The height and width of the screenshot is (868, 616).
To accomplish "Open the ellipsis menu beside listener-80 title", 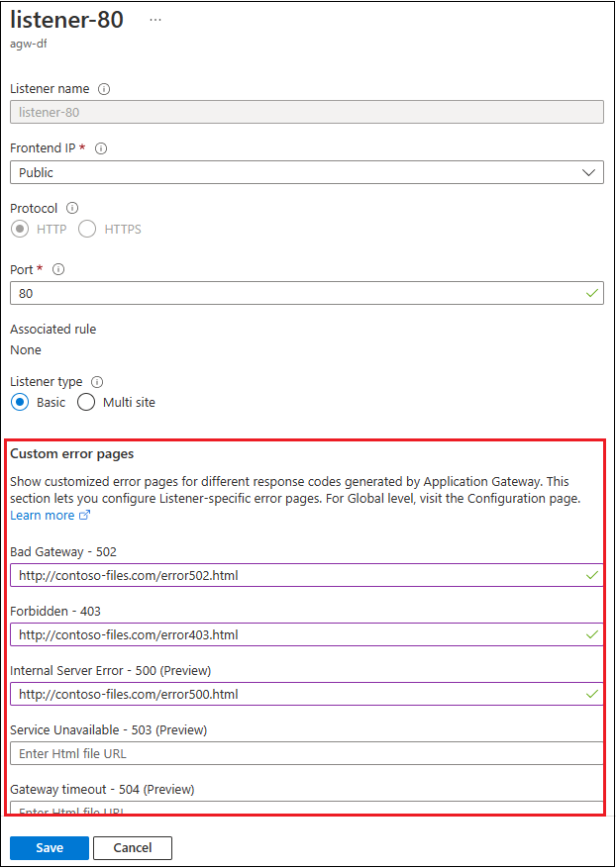I will tap(155, 20).
